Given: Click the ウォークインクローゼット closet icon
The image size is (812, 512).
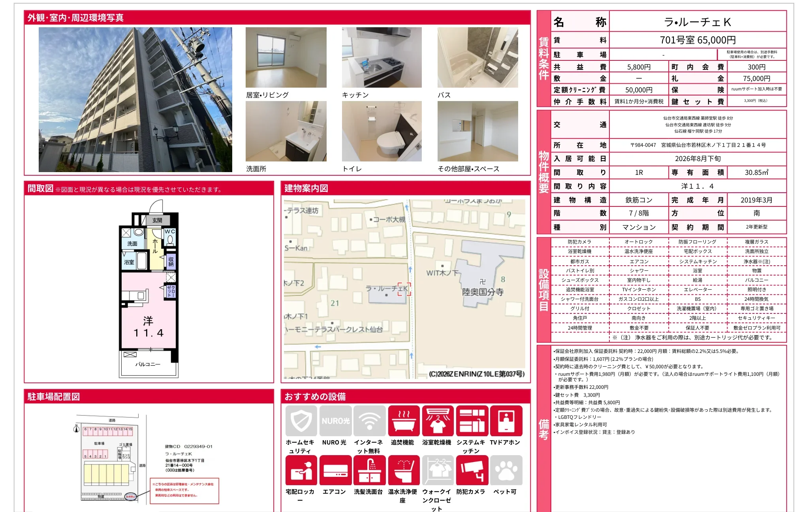Looking at the screenshot, I should coord(438,470).
